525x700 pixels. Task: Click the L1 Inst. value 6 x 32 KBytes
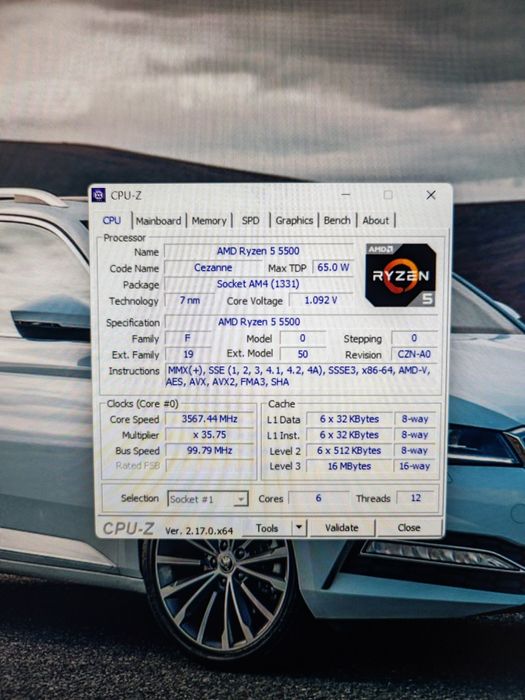(350, 435)
